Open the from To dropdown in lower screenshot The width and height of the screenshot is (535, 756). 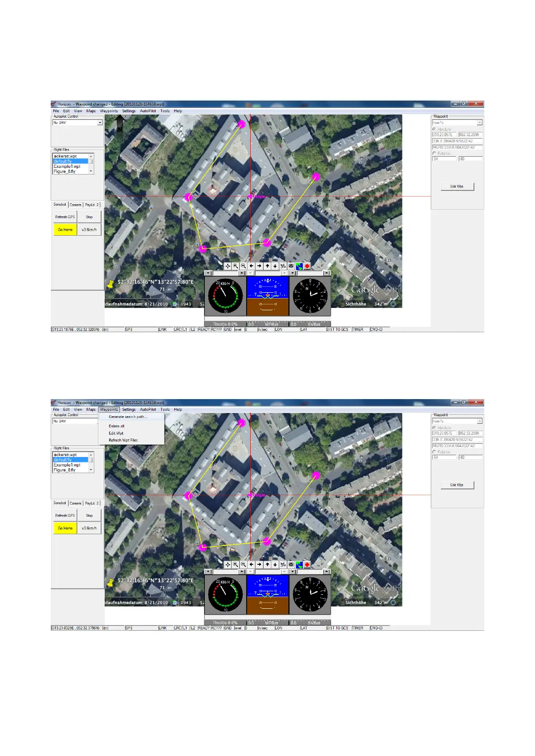coord(480,421)
